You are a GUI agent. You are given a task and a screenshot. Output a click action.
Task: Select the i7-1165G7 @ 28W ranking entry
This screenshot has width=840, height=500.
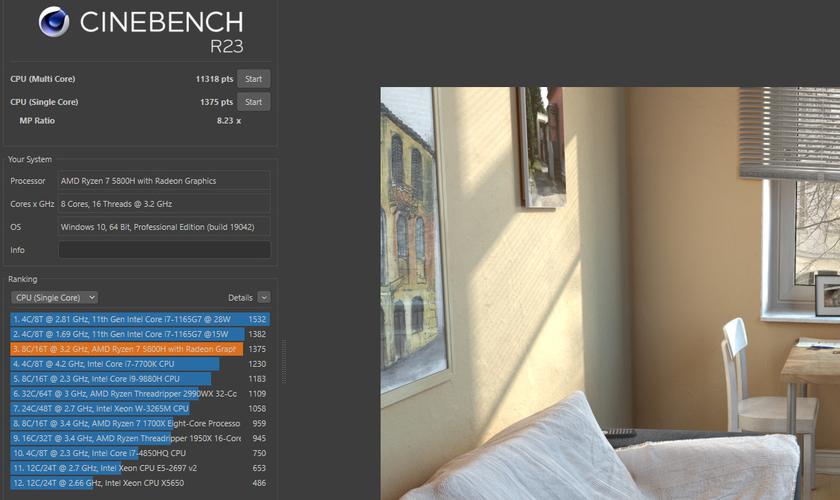pyautogui.click(x=140, y=319)
